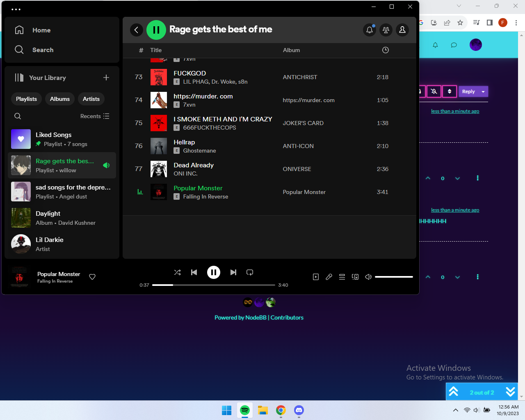Open File Explorer from taskbar
Viewport: 525px width, 420px height.
click(263, 410)
